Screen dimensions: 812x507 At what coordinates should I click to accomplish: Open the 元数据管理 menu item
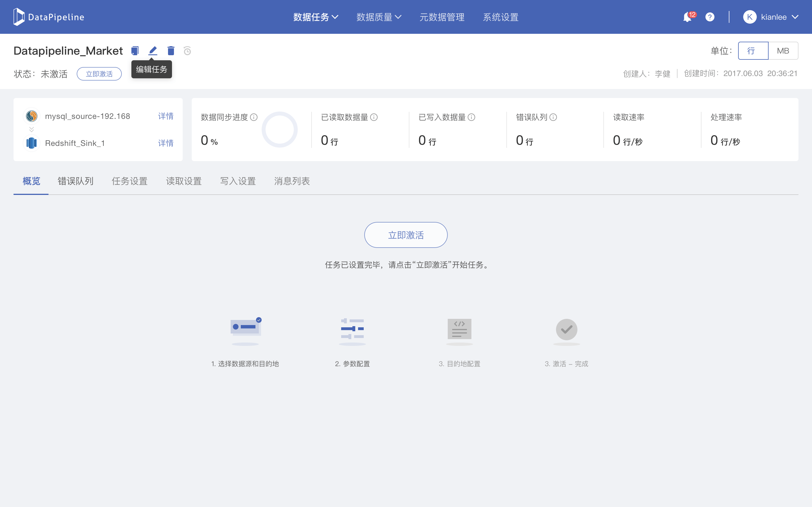pos(442,17)
